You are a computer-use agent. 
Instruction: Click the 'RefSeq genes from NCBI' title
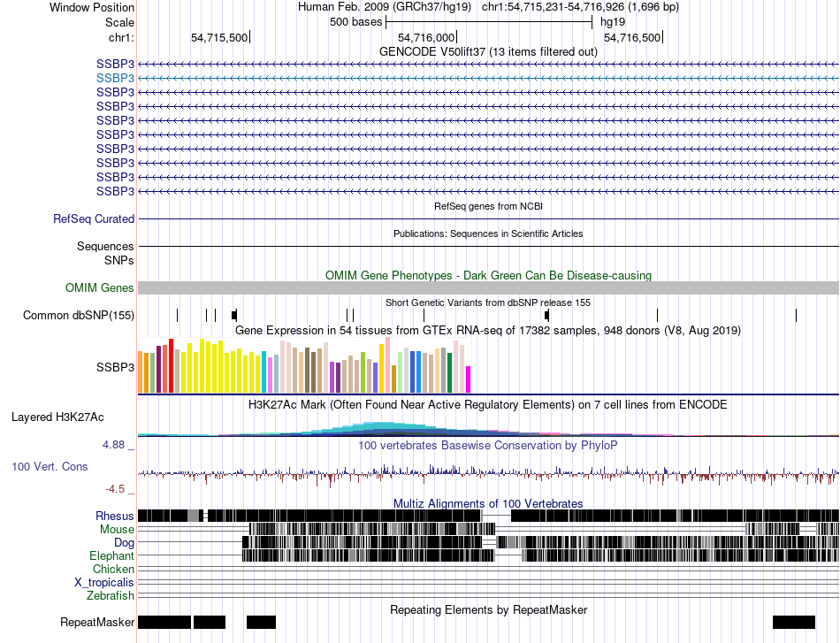(x=488, y=206)
